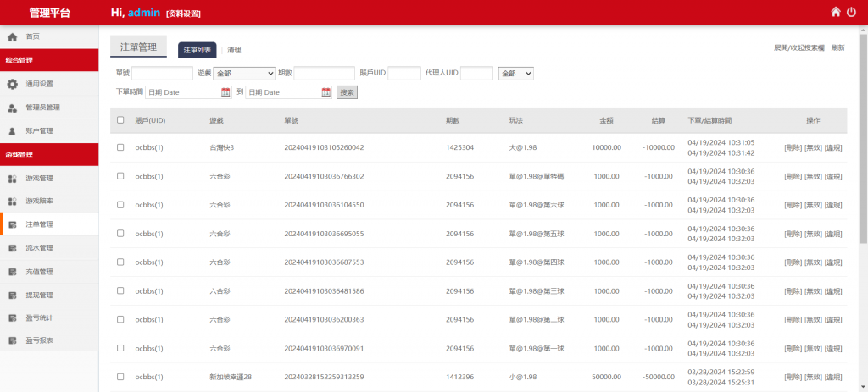
Task: Click the icon beside 注单管理 sidebar item
Action: coord(12,225)
